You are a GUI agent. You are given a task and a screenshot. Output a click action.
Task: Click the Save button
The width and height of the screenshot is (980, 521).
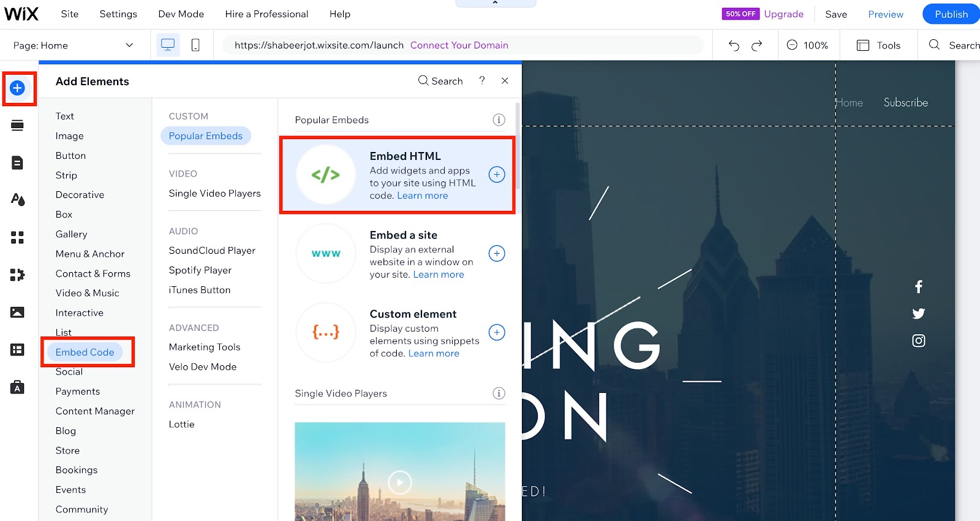coord(836,14)
